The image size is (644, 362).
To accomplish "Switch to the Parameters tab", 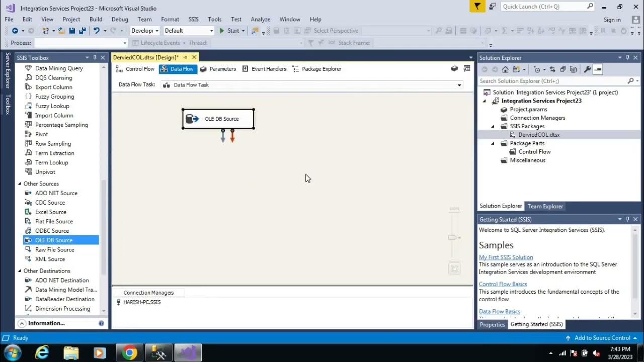I will (x=218, y=69).
